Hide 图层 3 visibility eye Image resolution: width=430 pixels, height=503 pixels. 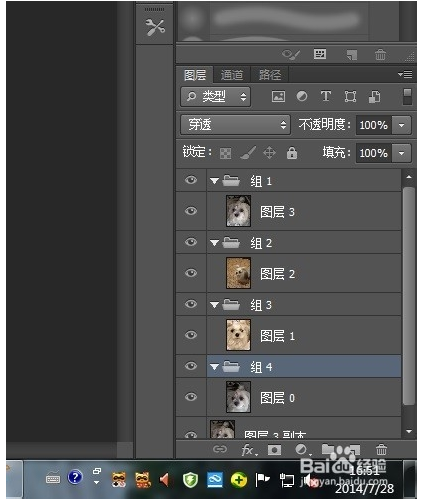coord(191,211)
